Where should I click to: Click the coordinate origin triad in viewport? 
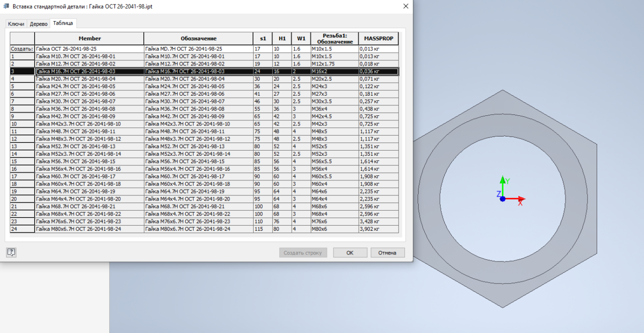503,198
